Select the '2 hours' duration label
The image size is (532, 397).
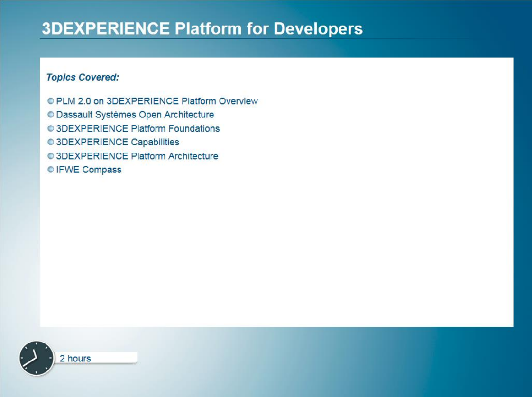75,358
